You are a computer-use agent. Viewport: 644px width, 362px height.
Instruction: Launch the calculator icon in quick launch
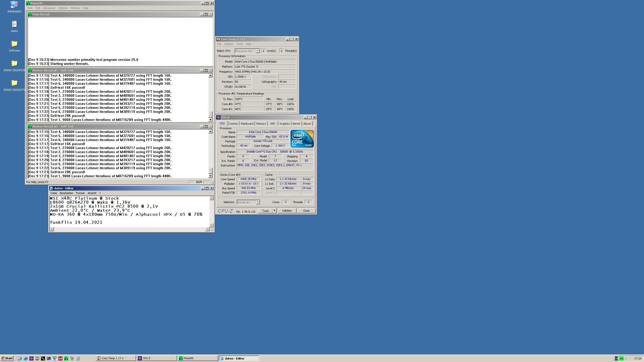pos(78,358)
